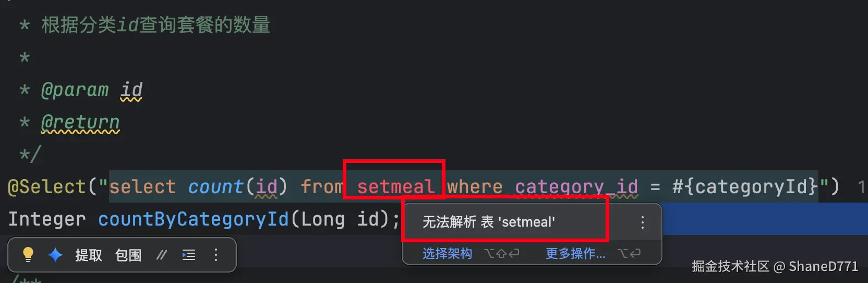Click the #{categoryId} placeholder parameter
Image resolution: width=868 pixels, height=283 pixels.
click(x=745, y=187)
